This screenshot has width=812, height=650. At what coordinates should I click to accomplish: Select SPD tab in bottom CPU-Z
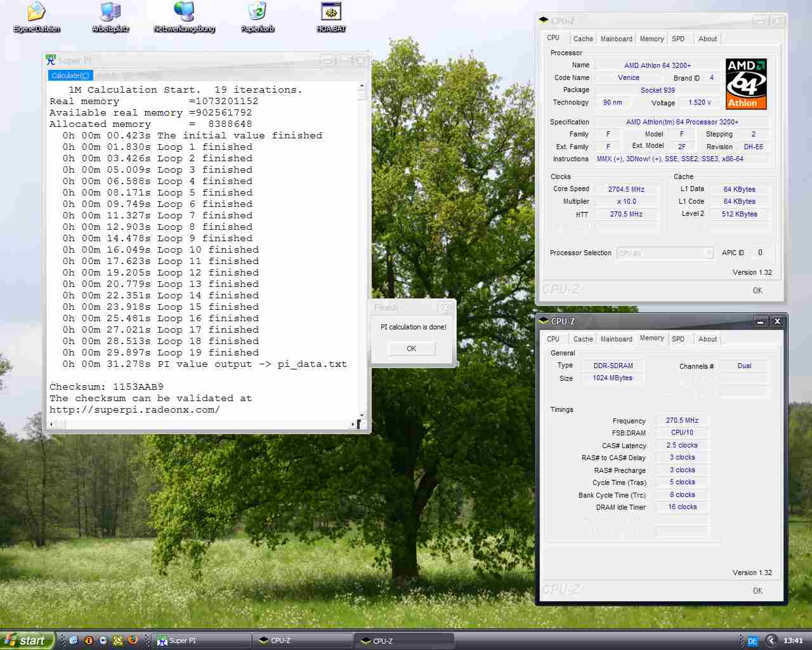pos(678,339)
